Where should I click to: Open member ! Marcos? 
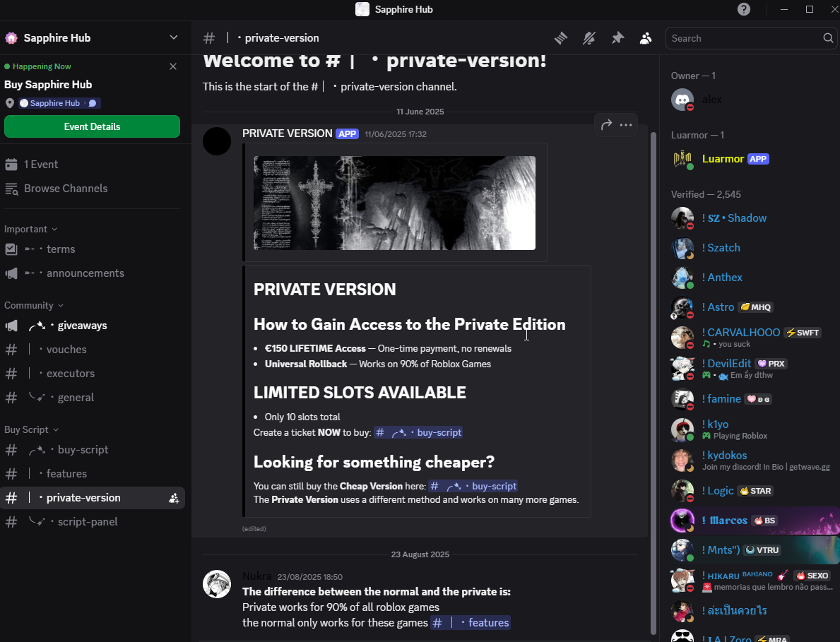point(752,521)
